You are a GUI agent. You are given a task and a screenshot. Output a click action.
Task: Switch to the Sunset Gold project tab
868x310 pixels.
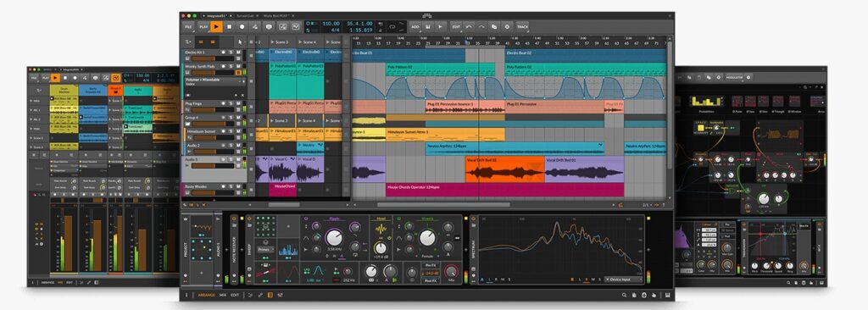coord(245,15)
